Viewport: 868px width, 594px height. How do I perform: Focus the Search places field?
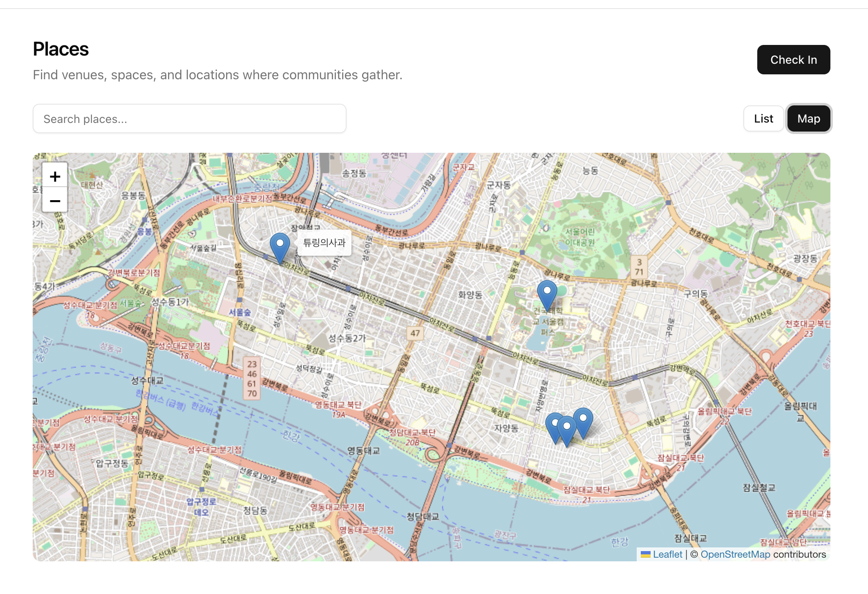point(190,119)
